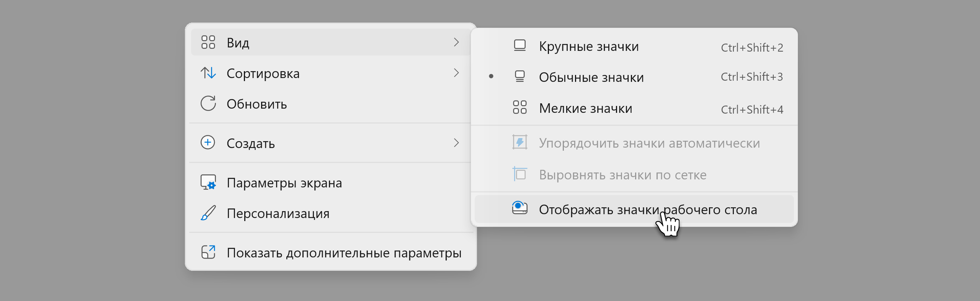
Task: Click the large monitor icon of Крупные значки
Action: coord(519,46)
